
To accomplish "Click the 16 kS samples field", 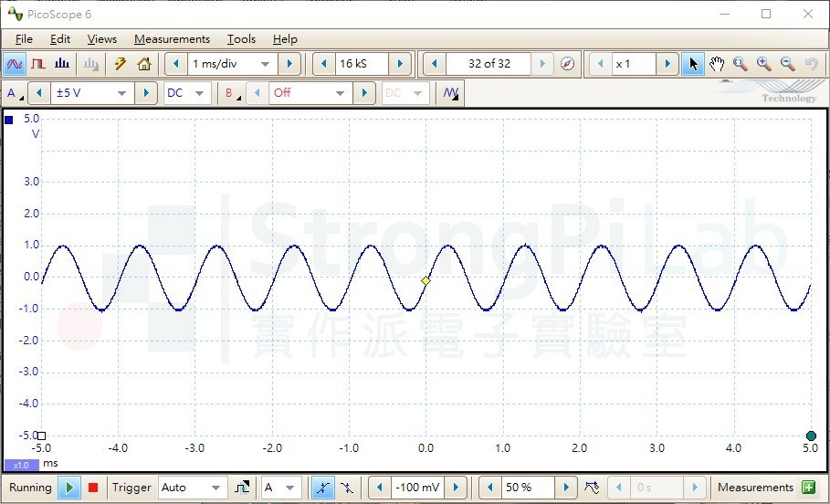I will pos(362,64).
